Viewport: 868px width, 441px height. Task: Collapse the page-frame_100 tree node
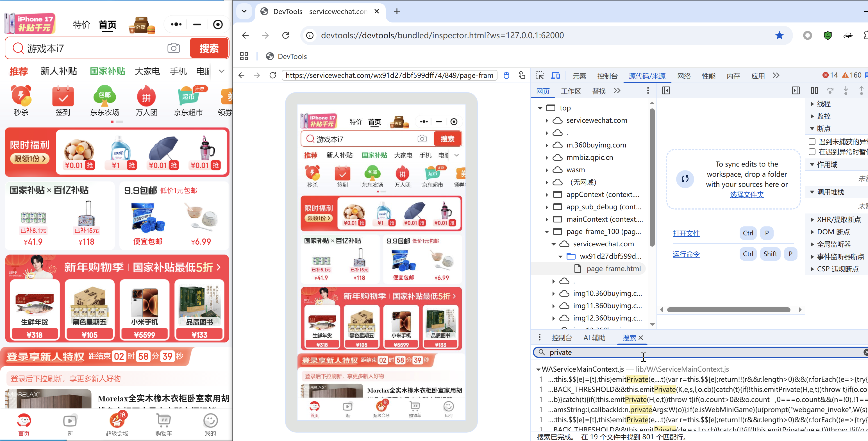pos(547,232)
